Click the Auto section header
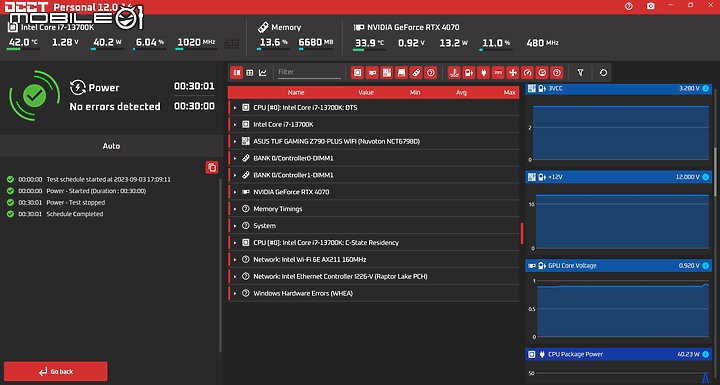The height and width of the screenshot is (385, 720). coord(111,146)
